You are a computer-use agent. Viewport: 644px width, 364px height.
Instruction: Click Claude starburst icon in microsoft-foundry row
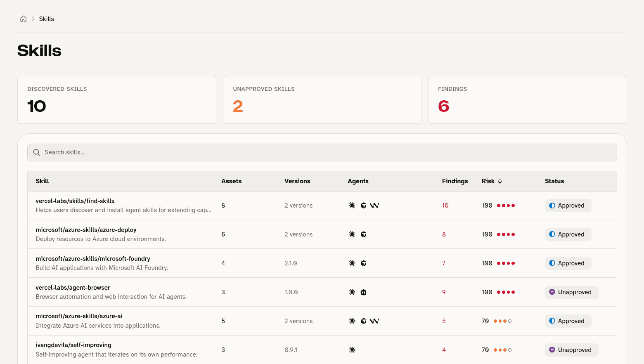coord(352,263)
